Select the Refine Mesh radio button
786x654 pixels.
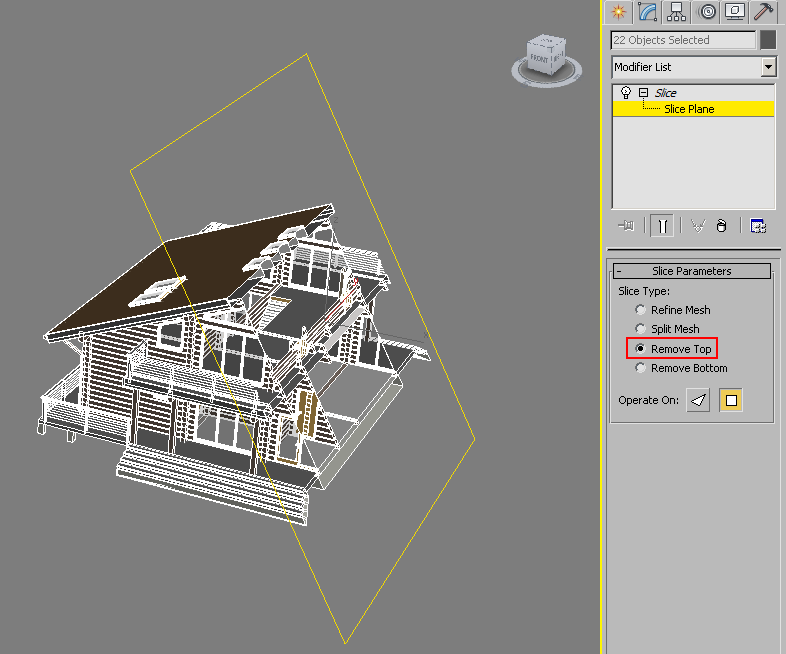pos(640,310)
